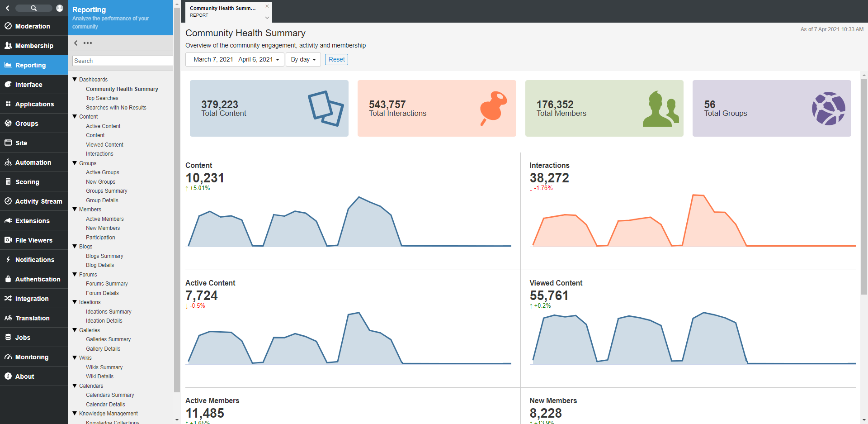Image resolution: width=868 pixels, height=424 pixels.
Task: Open Wiki Details report
Action: 100,376
